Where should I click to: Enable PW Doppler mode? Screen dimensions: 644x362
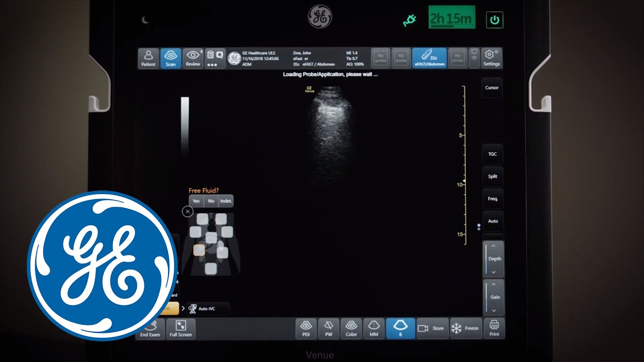coord(329,328)
